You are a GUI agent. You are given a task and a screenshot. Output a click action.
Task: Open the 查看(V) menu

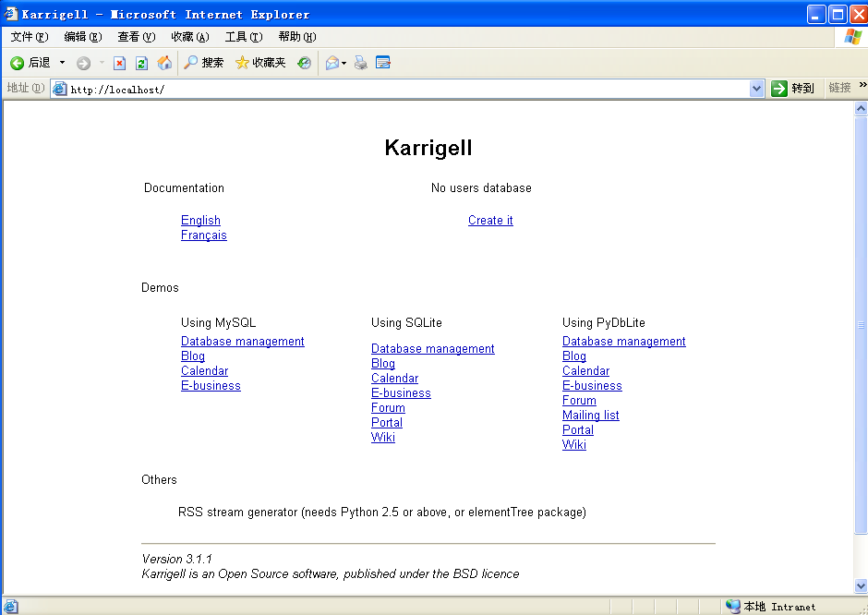point(136,37)
